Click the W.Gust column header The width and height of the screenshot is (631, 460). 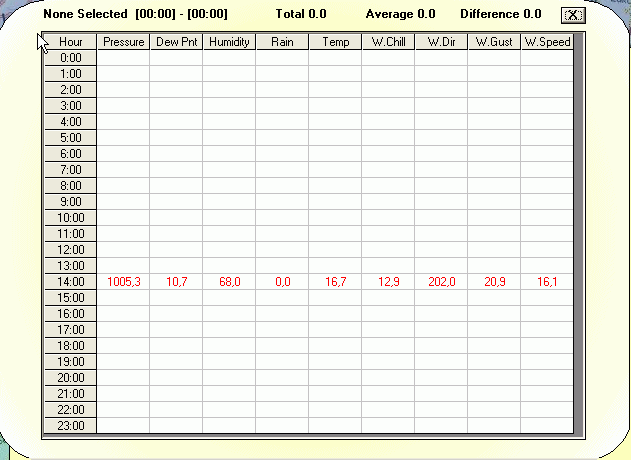click(x=494, y=42)
